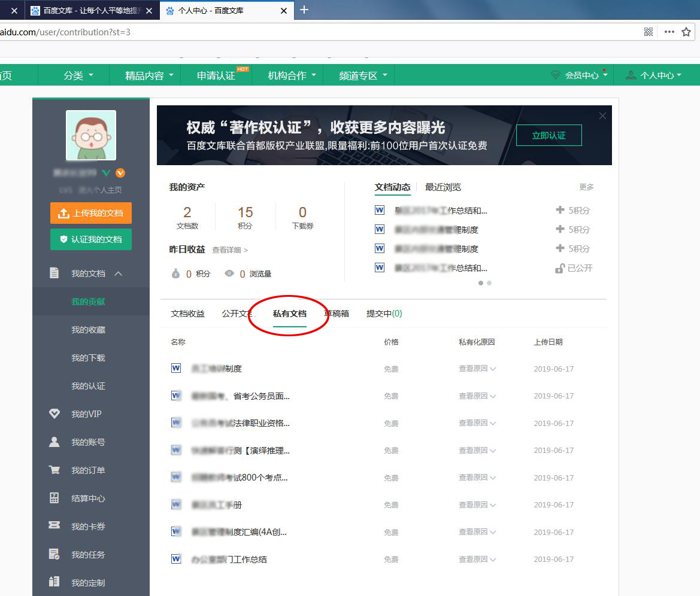700x596 pixels.
Task: Click the 我的订单 shopping cart icon
Action: (54, 470)
